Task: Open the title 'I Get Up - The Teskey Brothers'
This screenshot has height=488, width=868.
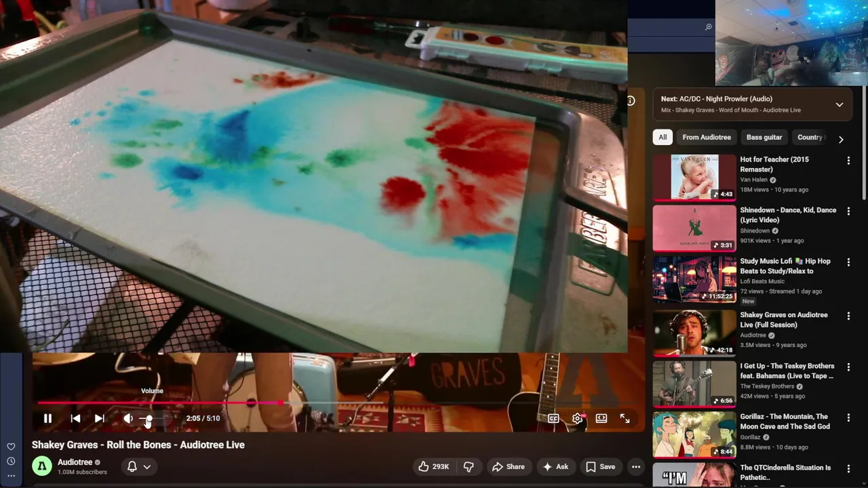Action: [787, 371]
